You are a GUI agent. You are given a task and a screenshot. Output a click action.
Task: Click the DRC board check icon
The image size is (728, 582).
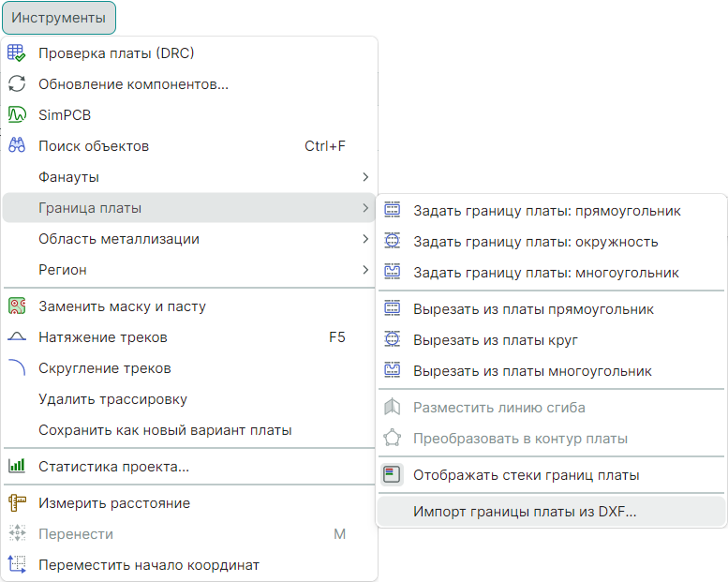17,53
